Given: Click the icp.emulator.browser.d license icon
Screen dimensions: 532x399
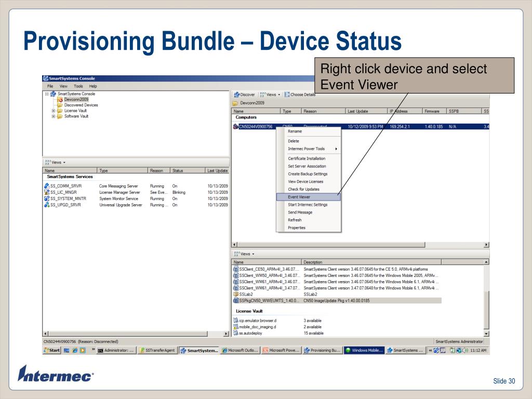Looking at the screenshot, I should (x=236, y=320).
